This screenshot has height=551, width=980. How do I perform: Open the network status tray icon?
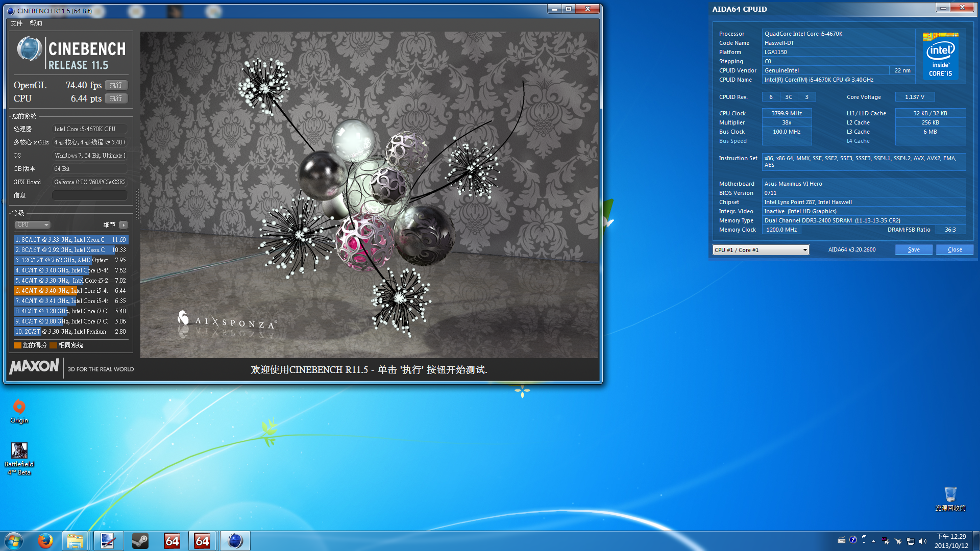(910, 541)
